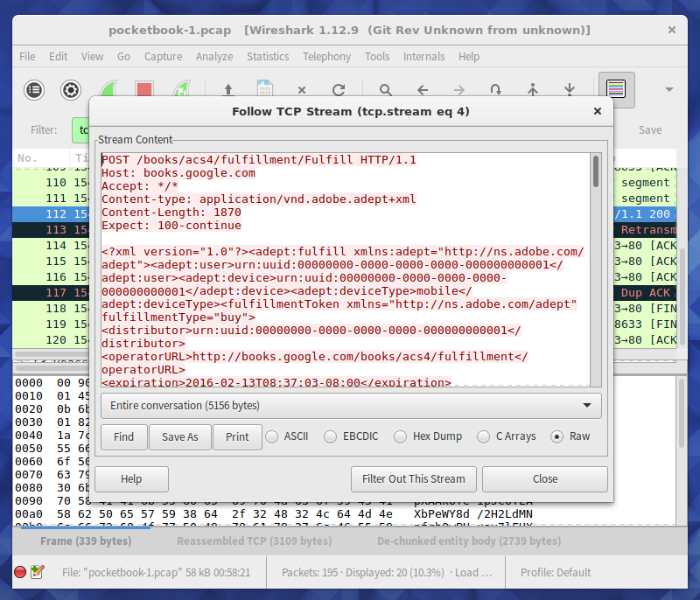Open the Capture menu
Viewport: 700px width, 600px height.
pyautogui.click(x=163, y=57)
